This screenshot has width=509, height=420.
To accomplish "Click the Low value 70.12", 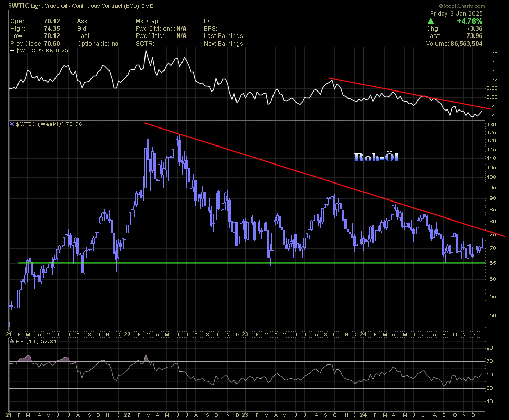I will point(52,36).
